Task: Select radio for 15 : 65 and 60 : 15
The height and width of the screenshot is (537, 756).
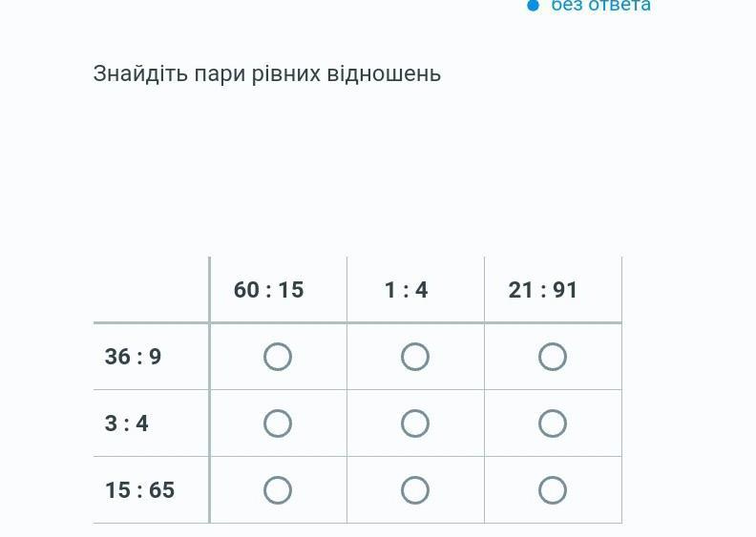Action: coord(278,490)
